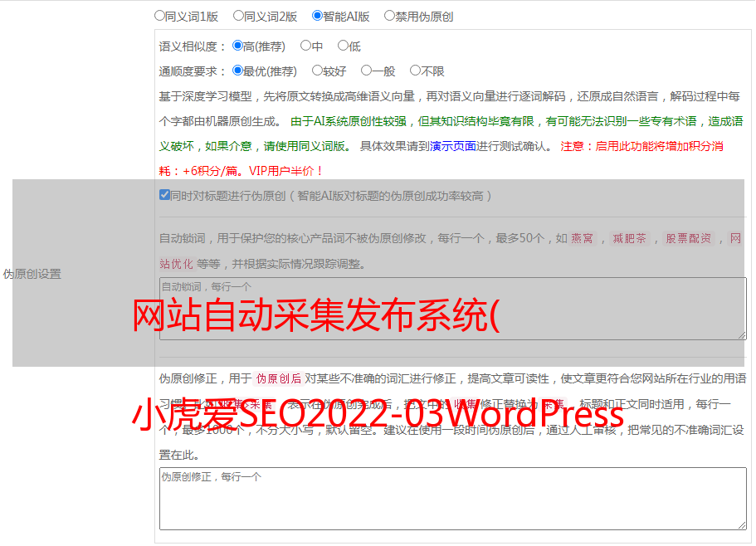
Task: Set 通顺度要求 to 最优(推荐)
Action: [x=237, y=71]
